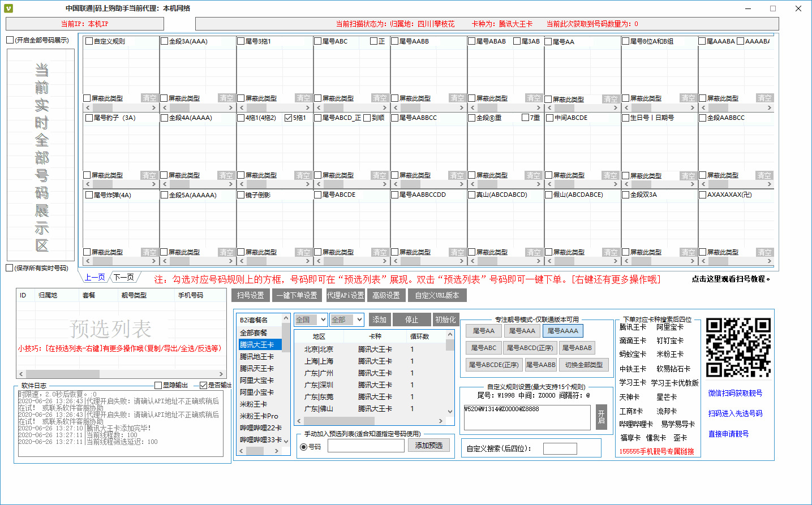Select the 号码 radio button

pyautogui.click(x=304, y=447)
